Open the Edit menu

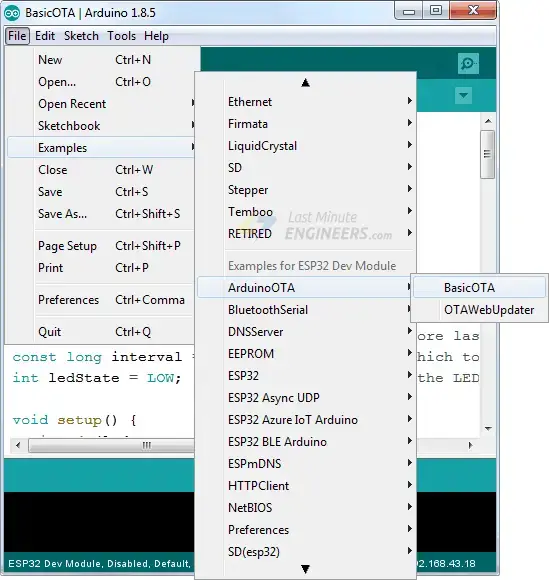click(45, 36)
